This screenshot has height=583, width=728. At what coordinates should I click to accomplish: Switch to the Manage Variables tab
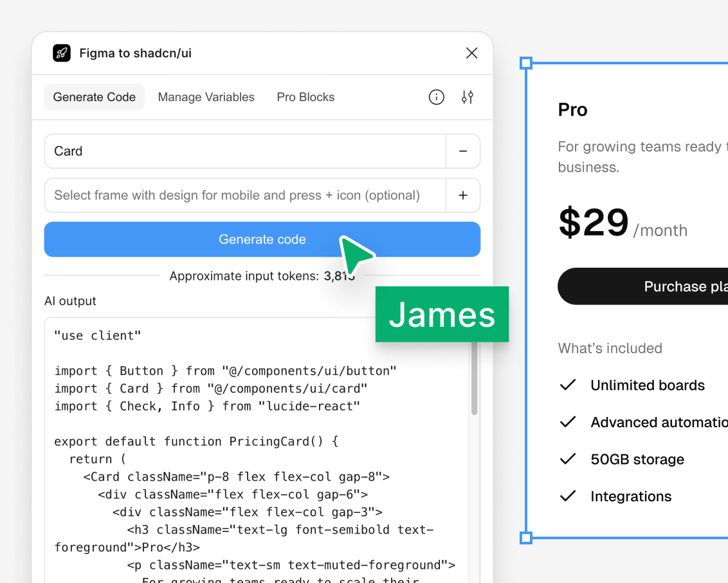206,97
